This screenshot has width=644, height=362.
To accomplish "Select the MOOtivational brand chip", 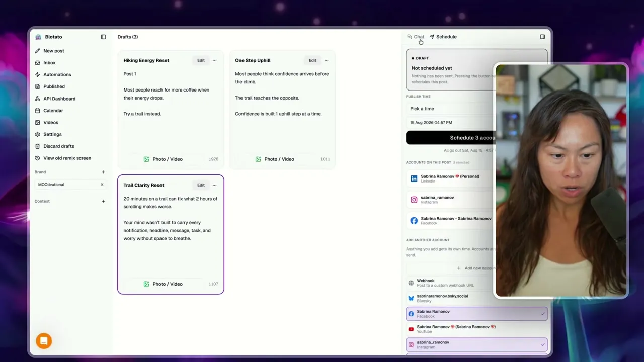I will [70, 185].
